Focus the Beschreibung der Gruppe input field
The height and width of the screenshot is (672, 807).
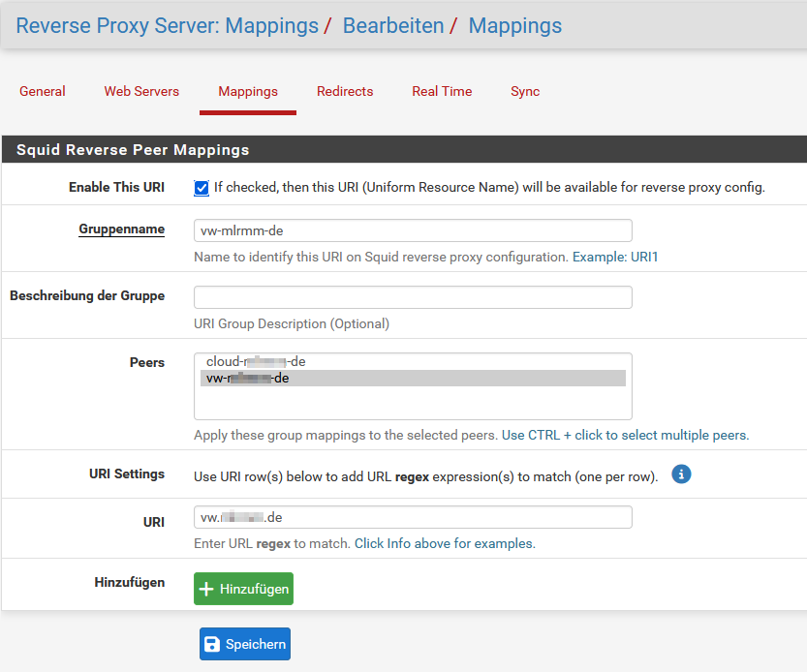[x=413, y=297]
